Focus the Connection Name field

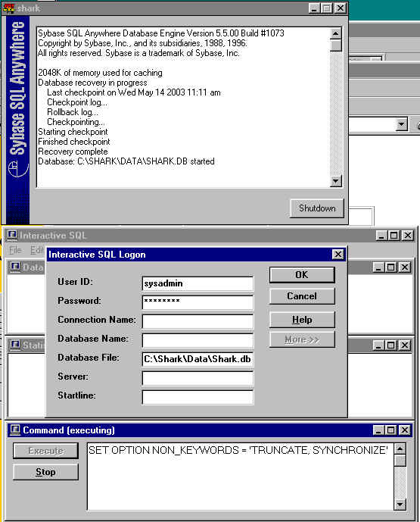[198, 321]
